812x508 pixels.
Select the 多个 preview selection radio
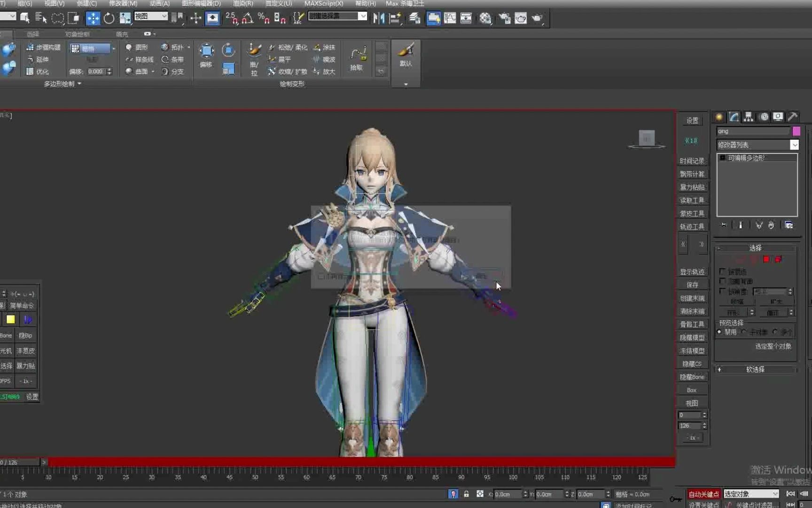click(775, 332)
